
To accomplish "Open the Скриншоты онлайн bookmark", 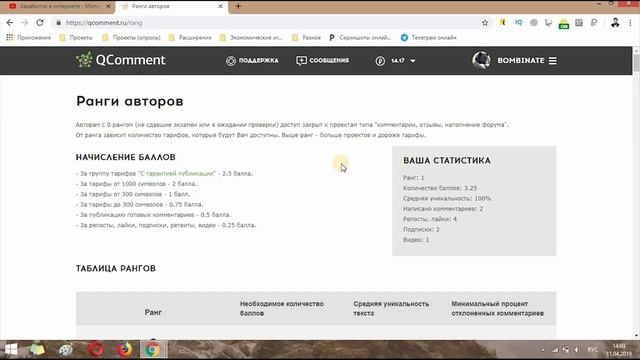I will click(360, 38).
